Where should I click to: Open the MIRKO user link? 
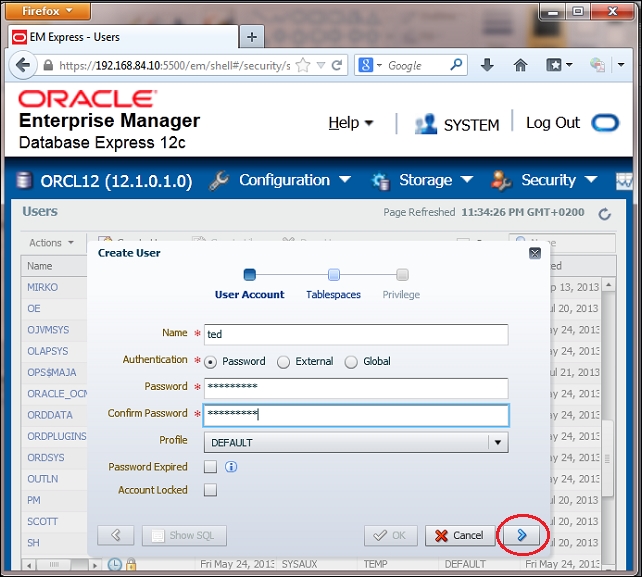coord(43,287)
